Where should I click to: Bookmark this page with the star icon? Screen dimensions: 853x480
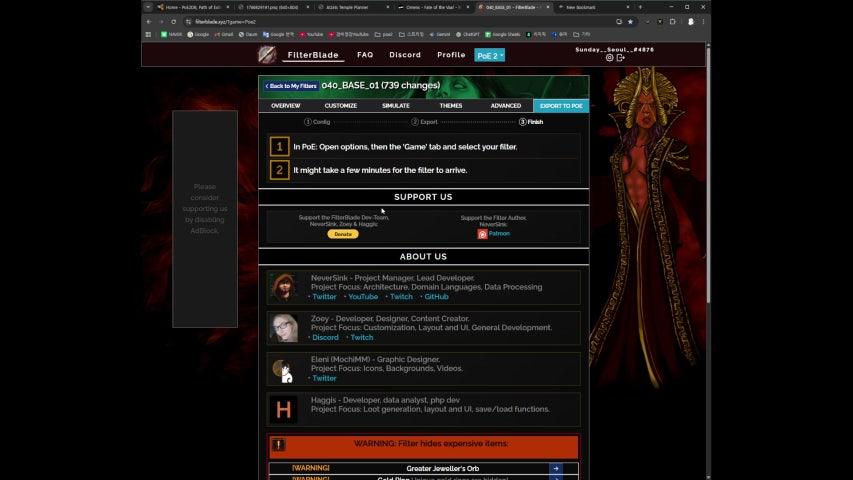[x=631, y=22]
